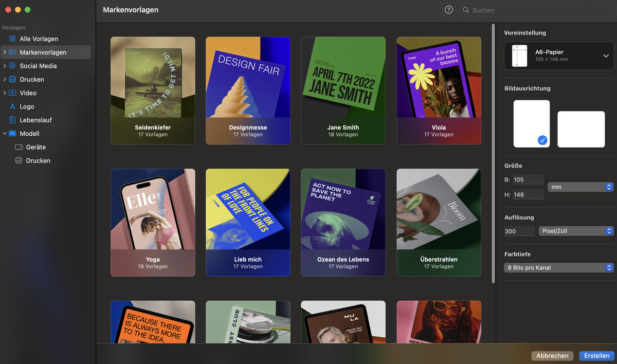Click the Markenvorlagen sidebar icon
This screenshot has width=617, height=364.
[x=12, y=52]
